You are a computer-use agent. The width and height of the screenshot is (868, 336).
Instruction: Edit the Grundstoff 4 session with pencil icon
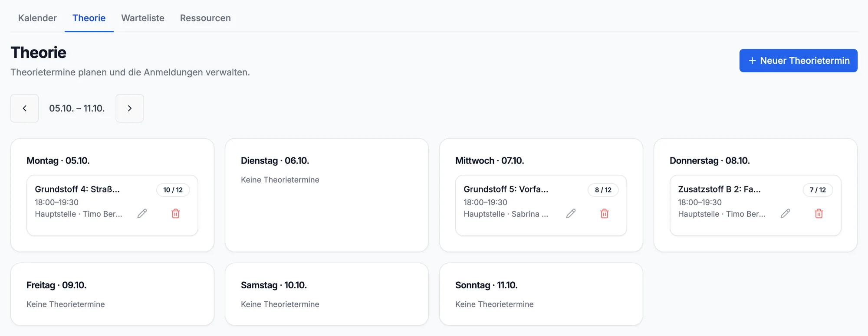(142, 213)
